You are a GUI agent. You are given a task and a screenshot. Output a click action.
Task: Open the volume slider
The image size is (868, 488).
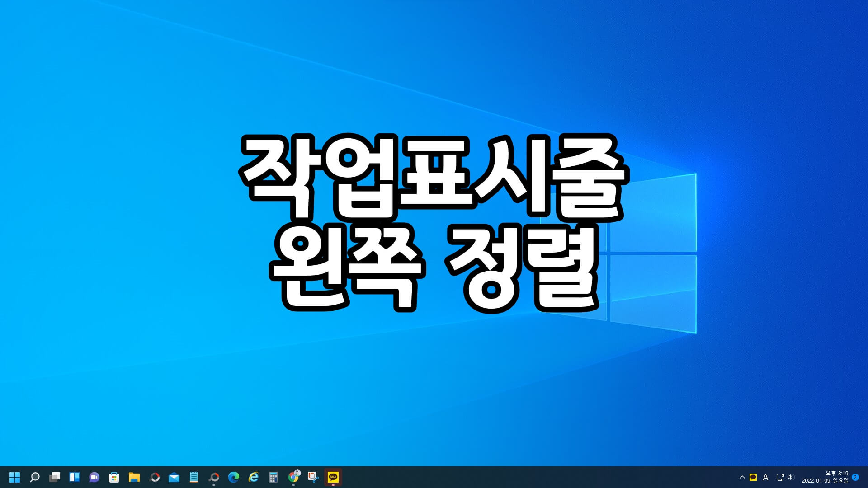[790, 477]
